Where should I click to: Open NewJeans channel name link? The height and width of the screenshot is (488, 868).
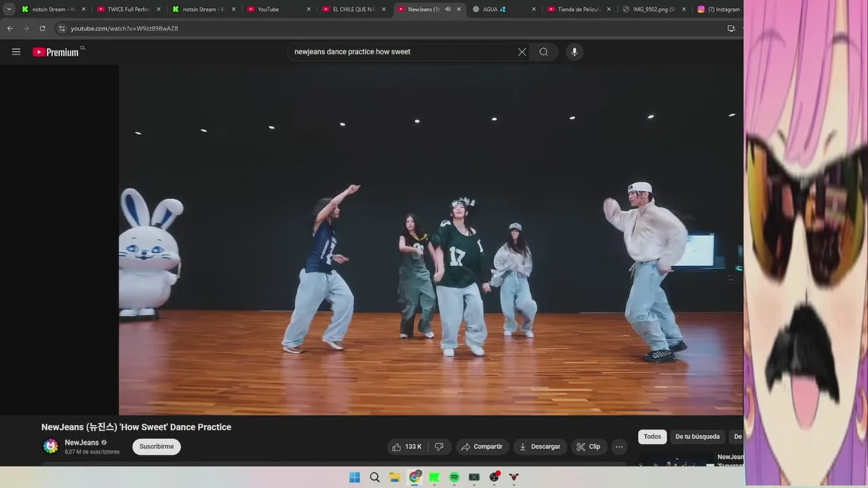point(82,443)
